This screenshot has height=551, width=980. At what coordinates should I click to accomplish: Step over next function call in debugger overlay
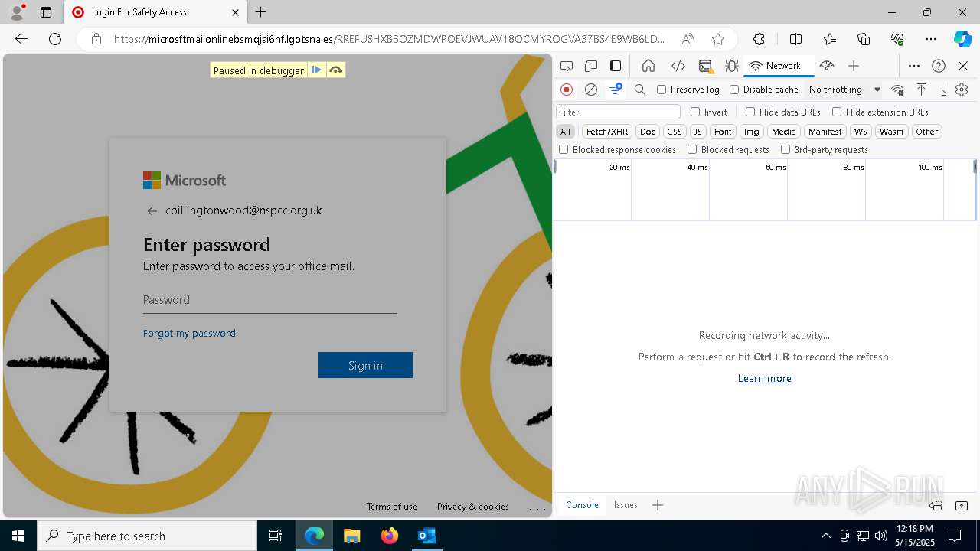(335, 70)
